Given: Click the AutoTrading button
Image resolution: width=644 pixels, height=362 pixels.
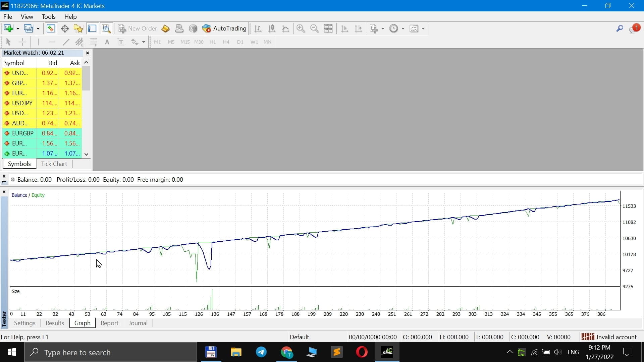Looking at the screenshot, I should coord(224,28).
